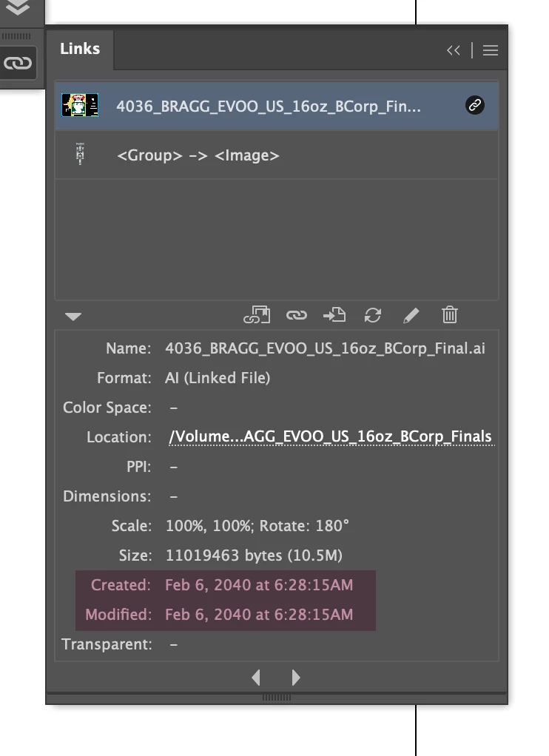The image size is (549, 756).
Task: Click the Color Space label
Action: (x=107, y=408)
